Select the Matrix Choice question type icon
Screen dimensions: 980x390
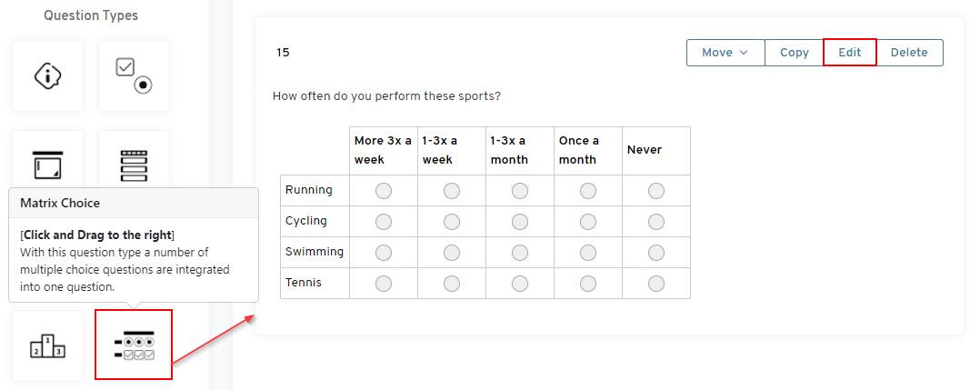tap(133, 345)
